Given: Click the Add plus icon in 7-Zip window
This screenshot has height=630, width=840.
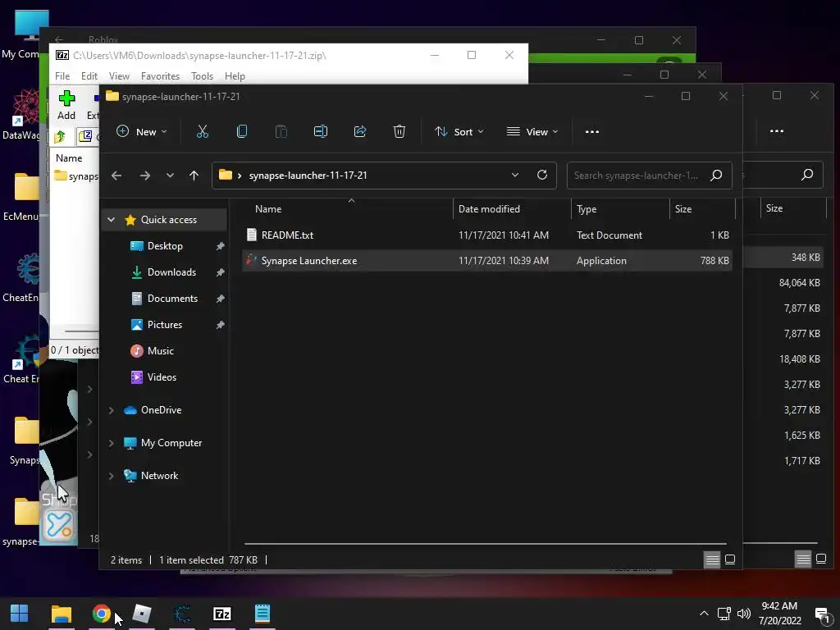Looking at the screenshot, I should pos(66,98).
